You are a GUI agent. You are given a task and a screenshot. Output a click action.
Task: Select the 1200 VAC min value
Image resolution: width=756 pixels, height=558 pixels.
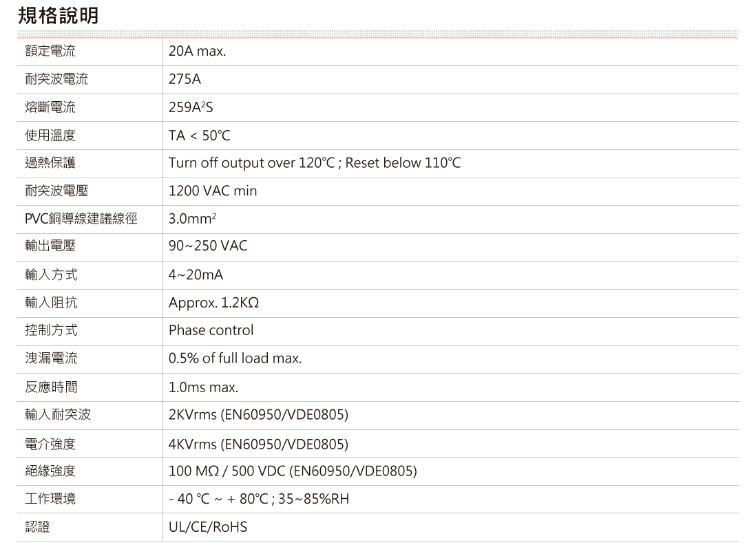(212, 191)
